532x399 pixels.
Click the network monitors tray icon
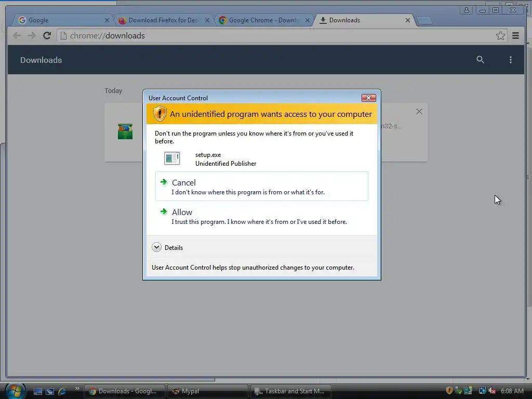[x=482, y=391]
